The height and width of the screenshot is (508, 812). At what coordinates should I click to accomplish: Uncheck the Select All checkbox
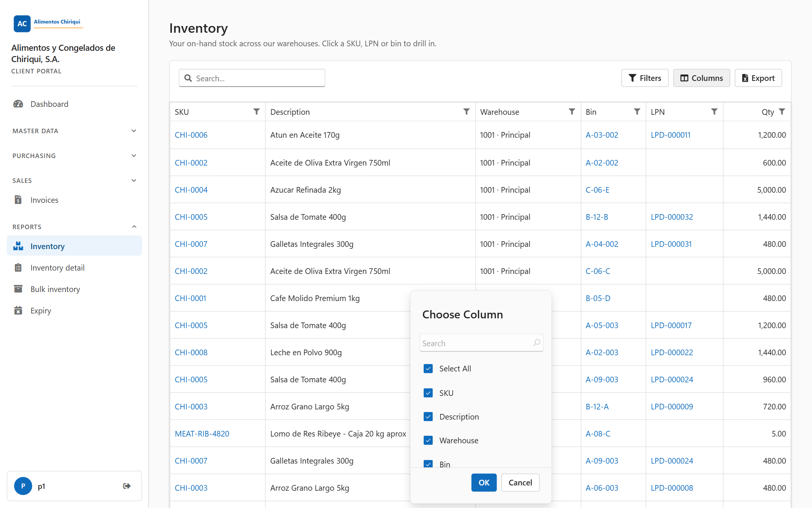point(428,369)
